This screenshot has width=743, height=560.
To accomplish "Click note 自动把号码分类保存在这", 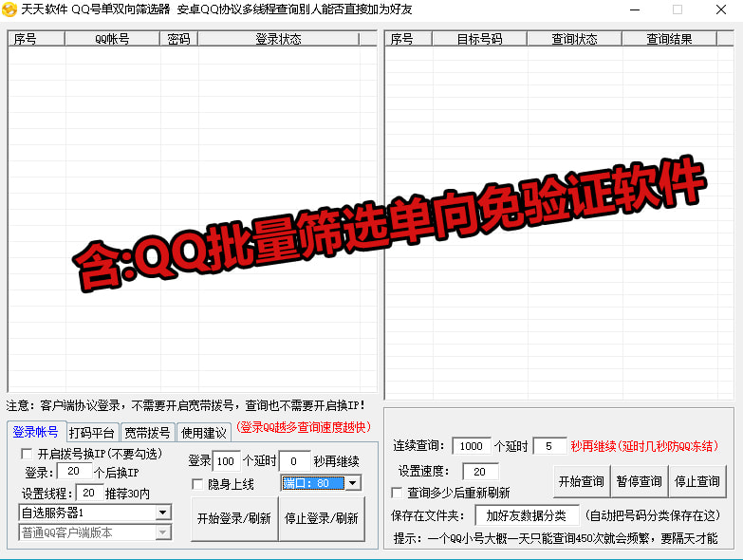I will (653, 515).
